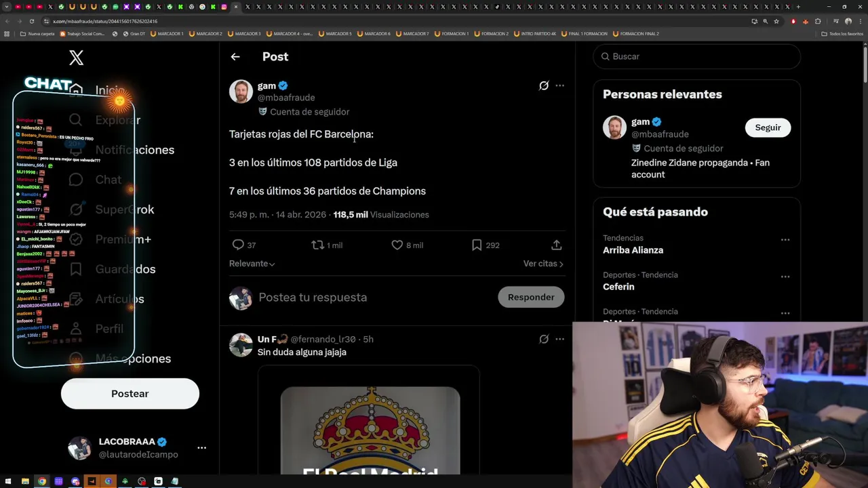Expand the Relevante sort dropdown
This screenshot has height=488, width=868.
(252, 264)
